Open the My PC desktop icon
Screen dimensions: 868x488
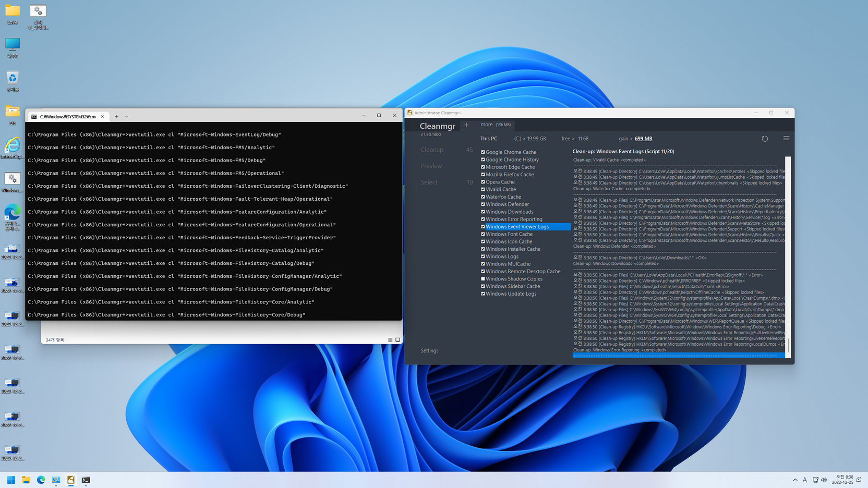[x=13, y=48]
